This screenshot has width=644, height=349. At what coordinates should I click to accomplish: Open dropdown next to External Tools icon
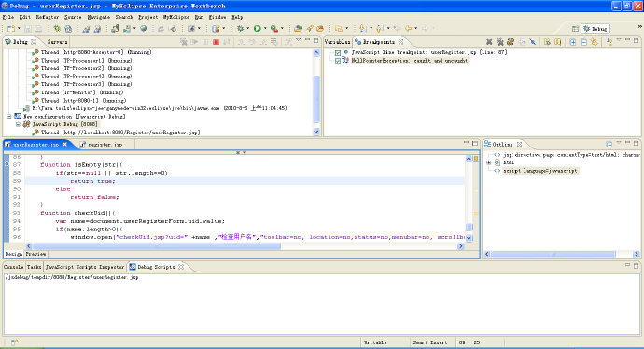click(282, 28)
